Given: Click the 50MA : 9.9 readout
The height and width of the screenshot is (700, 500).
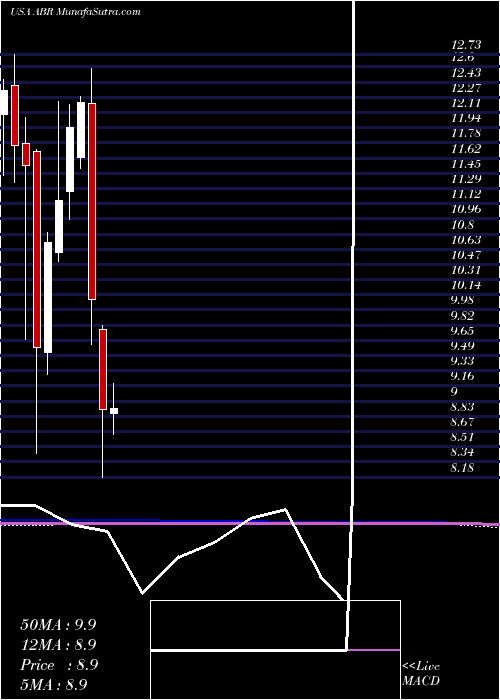Looking at the screenshot, I should [x=58, y=625].
